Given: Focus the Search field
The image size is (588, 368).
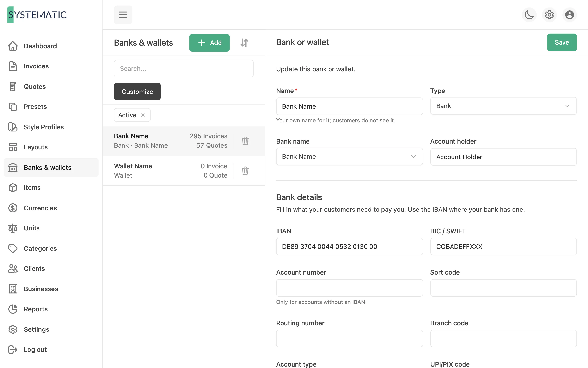Looking at the screenshot, I should click(184, 69).
